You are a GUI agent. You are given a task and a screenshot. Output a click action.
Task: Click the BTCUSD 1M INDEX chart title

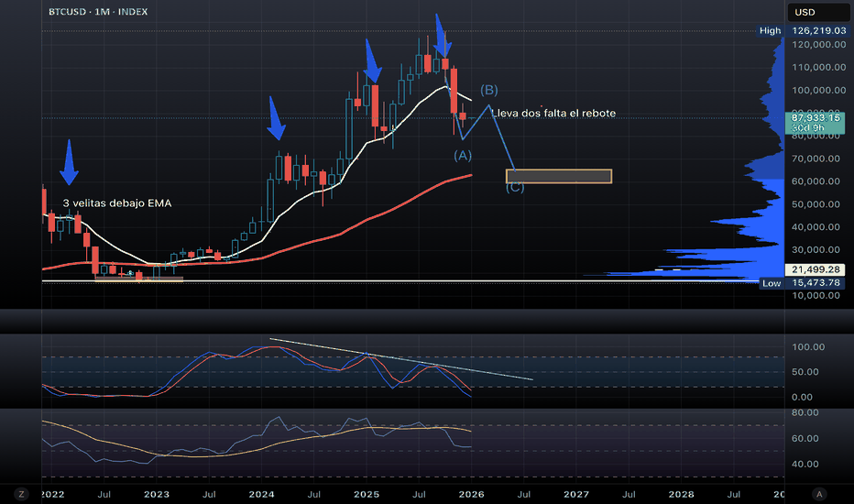click(x=97, y=12)
